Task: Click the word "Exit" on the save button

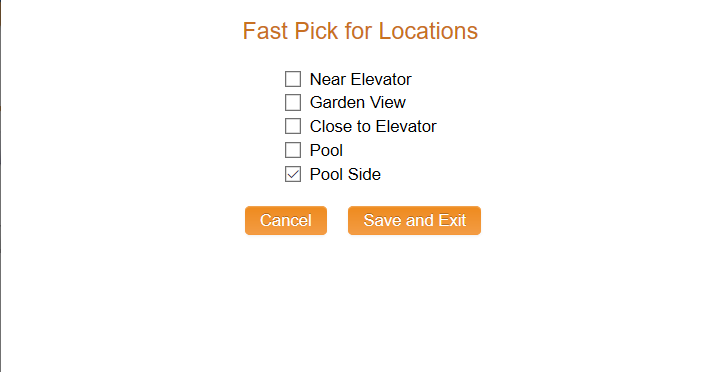Action: coord(452,220)
